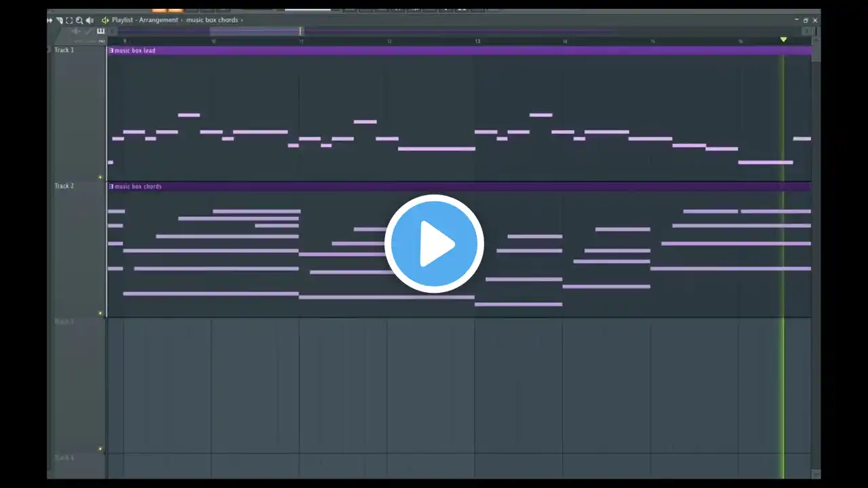Toggle the Track 3 mute switch dot
Screen dimensions: 868x488
click(100, 449)
